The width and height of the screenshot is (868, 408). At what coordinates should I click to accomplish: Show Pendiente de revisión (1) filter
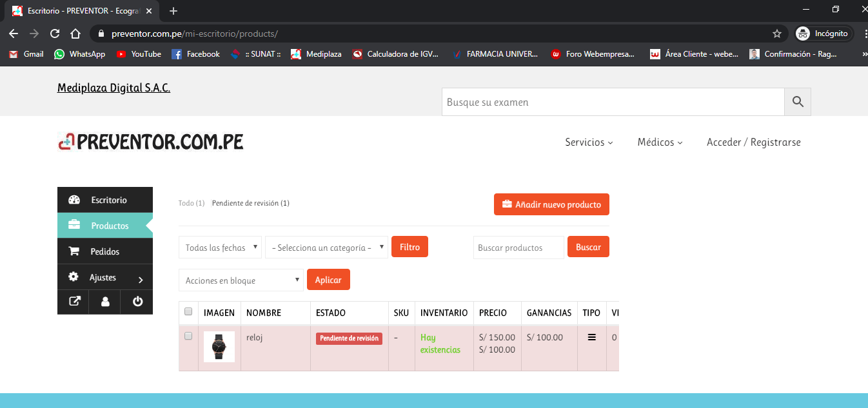coord(250,203)
